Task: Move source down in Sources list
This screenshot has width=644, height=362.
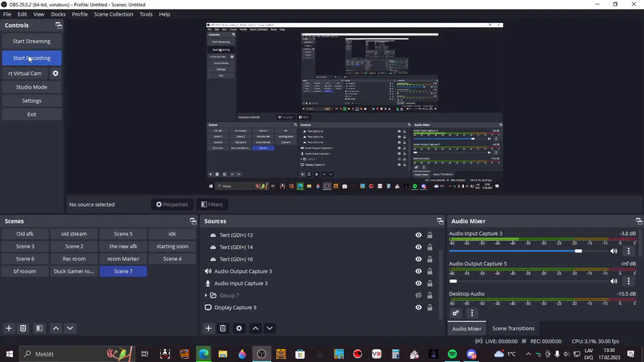Action: [270, 328]
